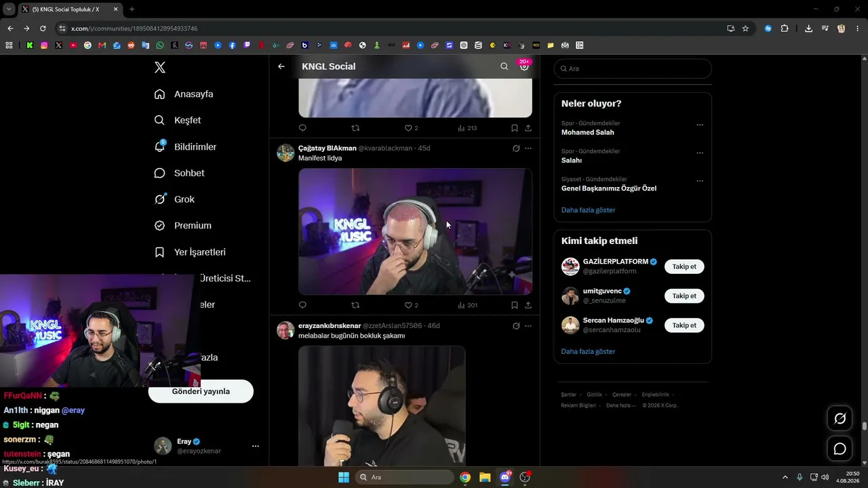Open Grok in the sidebar
The width and height of the screenshot is (868, 488).
coord(174,199)
